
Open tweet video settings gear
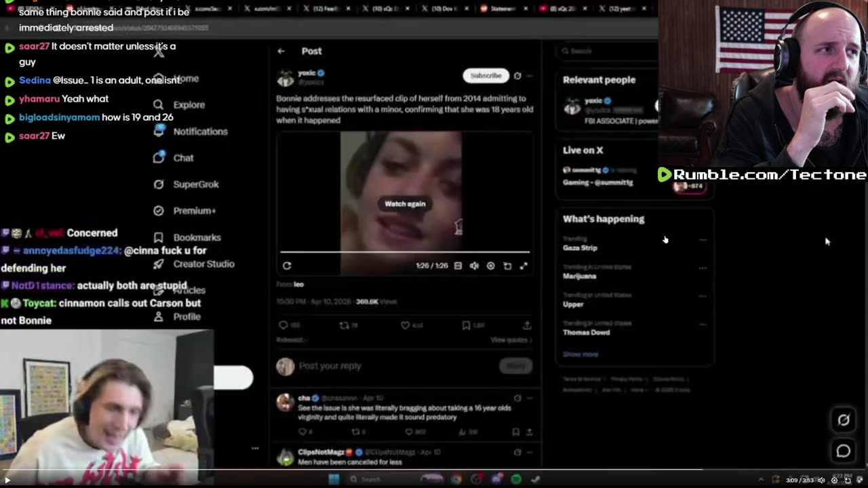[x=490, y=266]
